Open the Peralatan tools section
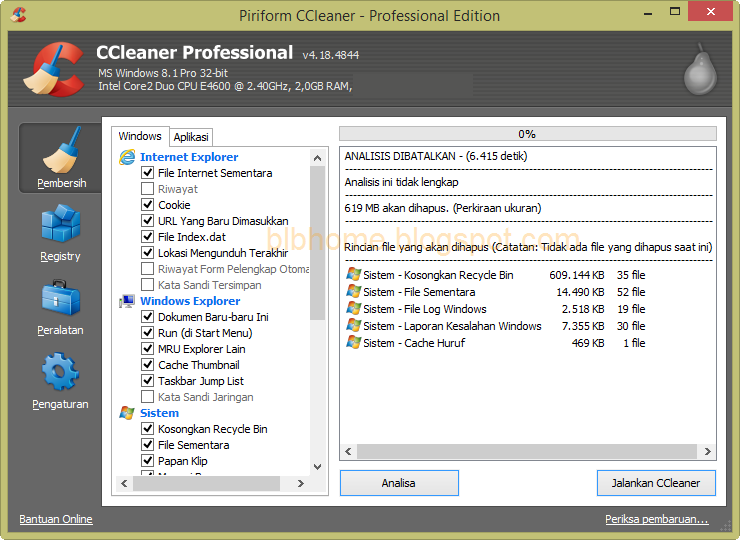Image resolution: width=740 pixels, height=540 pixels. [60, 307]
